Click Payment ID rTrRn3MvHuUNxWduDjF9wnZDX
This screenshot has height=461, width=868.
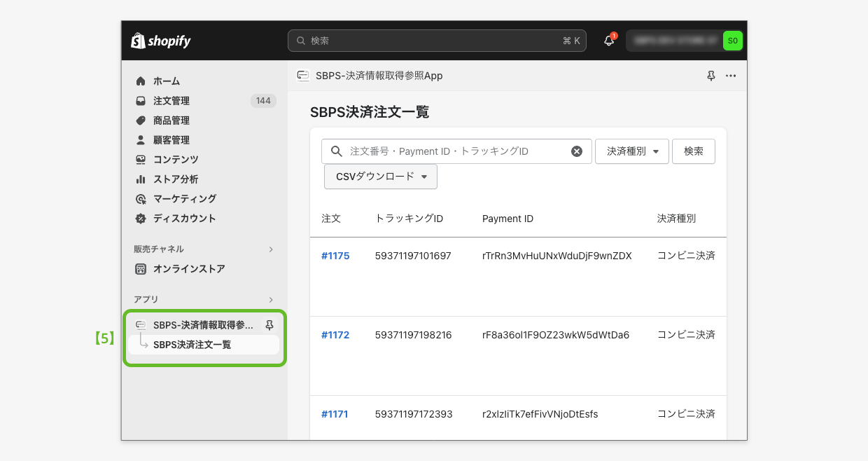pos(557,256)
